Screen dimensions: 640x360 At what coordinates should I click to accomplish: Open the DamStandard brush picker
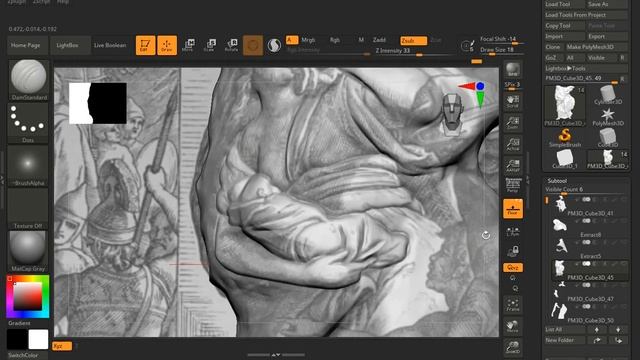click(x=28, y=80)
